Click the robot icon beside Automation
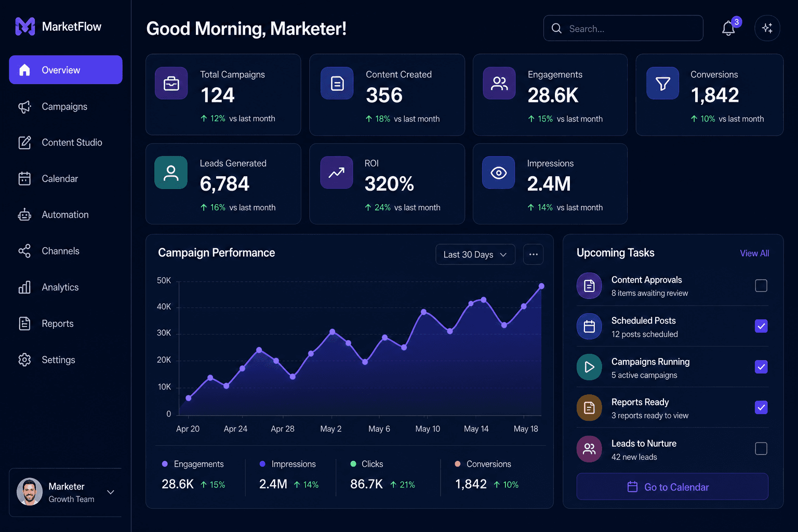 pos(24,215)
